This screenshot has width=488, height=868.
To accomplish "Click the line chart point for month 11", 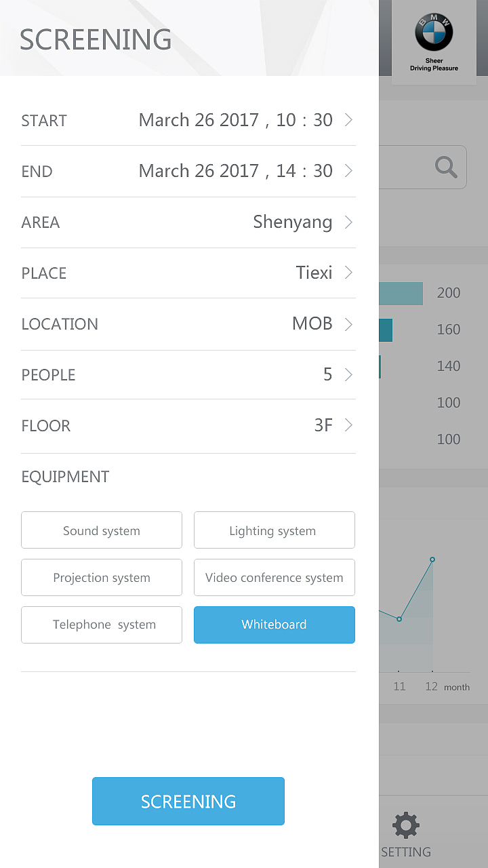I will pos(399,619).
